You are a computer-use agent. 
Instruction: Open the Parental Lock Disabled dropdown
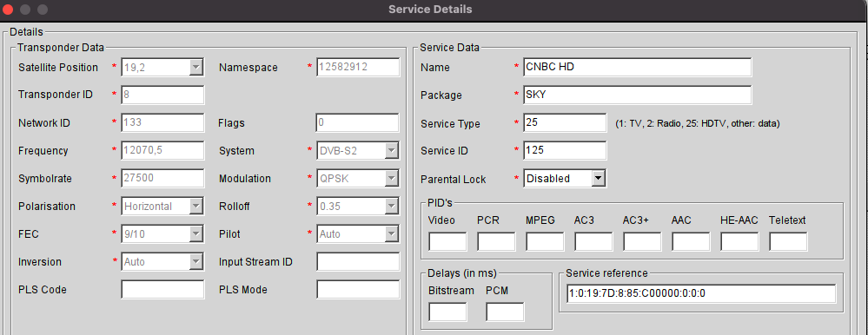point(565,179)
